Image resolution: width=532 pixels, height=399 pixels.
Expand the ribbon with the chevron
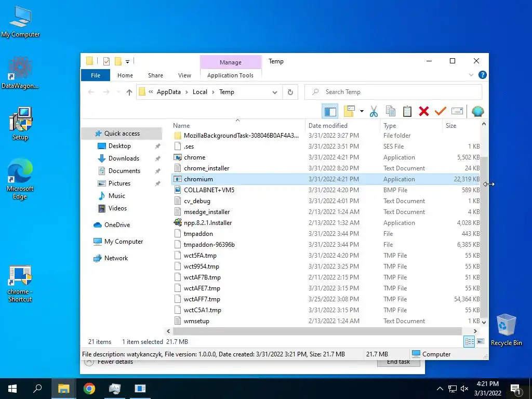pos(471,75)
